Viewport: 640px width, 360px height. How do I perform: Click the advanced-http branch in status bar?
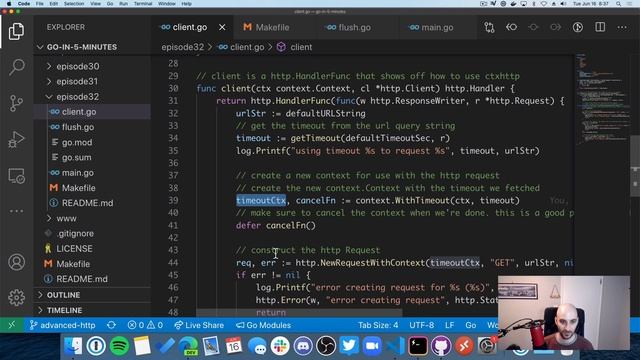coord(63,325)
